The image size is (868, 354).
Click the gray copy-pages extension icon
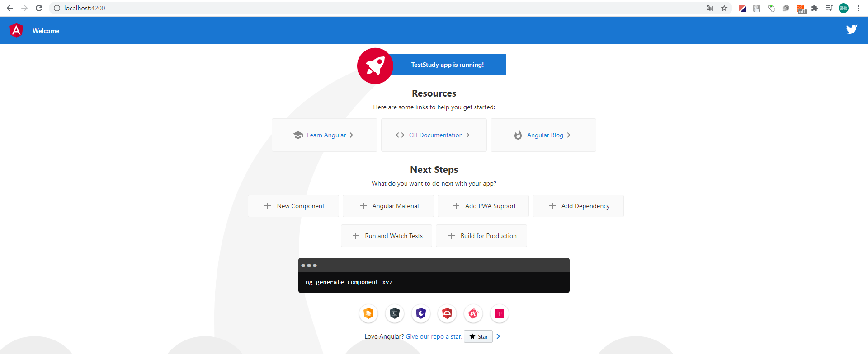click(x=786, y=8)
